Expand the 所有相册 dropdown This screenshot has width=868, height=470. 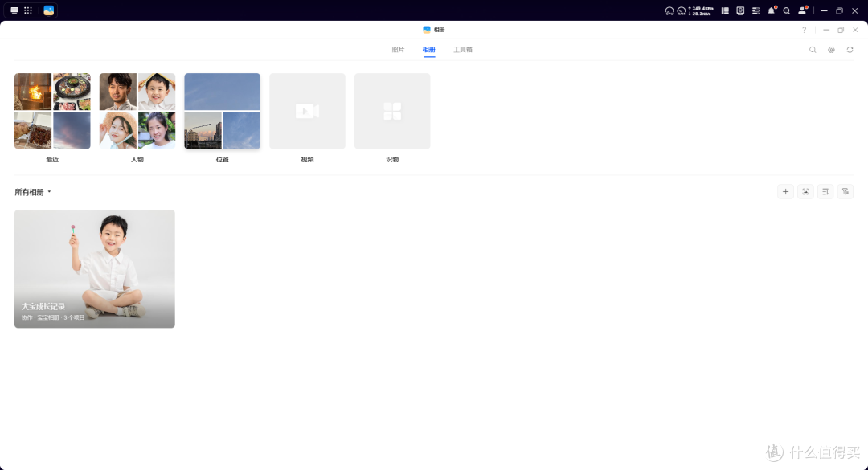33,192
